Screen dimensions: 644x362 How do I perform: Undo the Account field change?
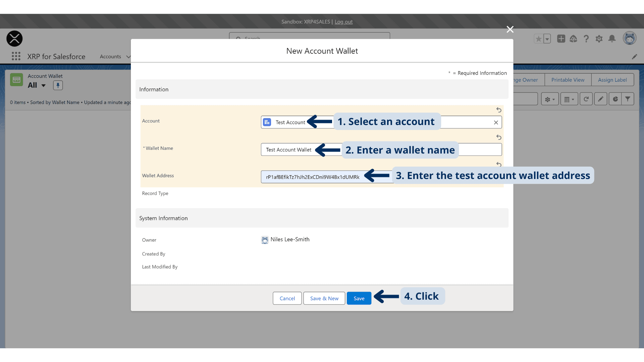[x=499, y=110]
